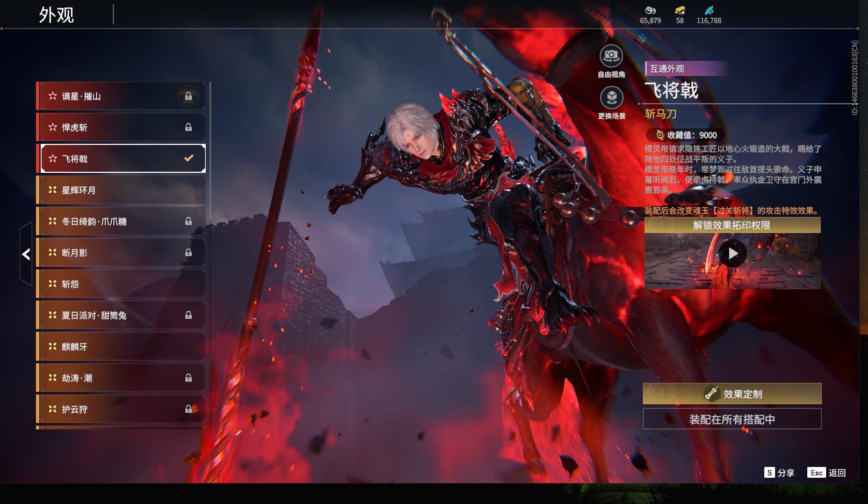Click lock icon on 劫涛·潮 row
This screenshot has width=868, height=504.
point(189,378)
